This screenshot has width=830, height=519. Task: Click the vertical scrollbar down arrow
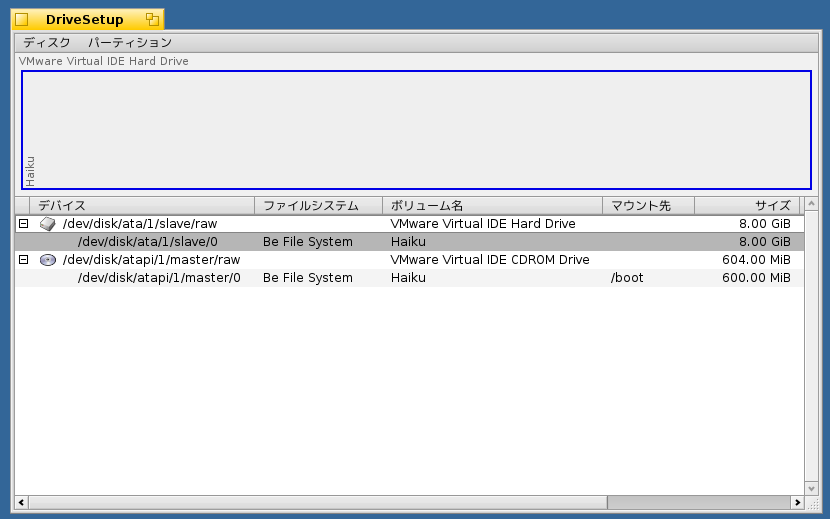[811, 488]
